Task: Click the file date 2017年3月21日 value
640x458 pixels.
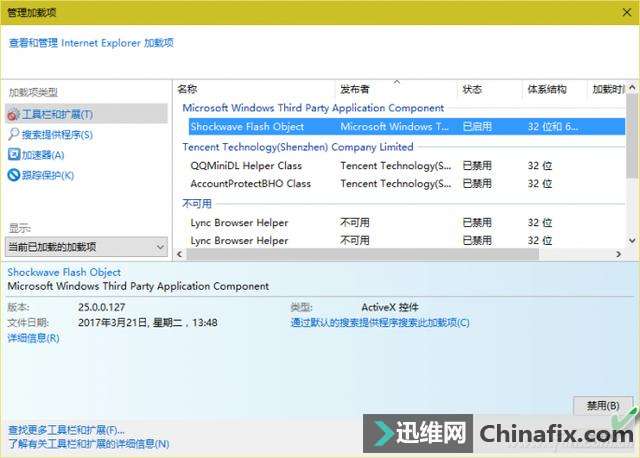Action: [147, 322]
